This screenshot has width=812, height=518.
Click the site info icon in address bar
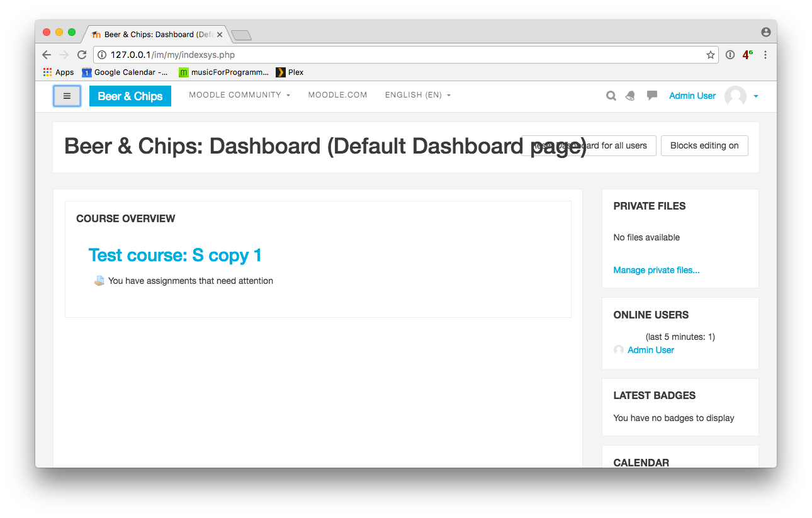[x=102, y=55]
